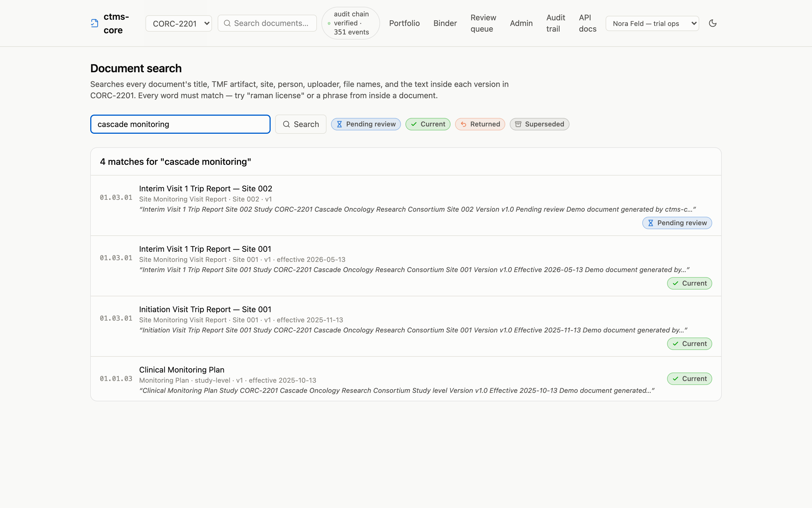Open API docs
Image resolution: width=812 pixels, height=508 pixels.
click(x=588, y=23)
